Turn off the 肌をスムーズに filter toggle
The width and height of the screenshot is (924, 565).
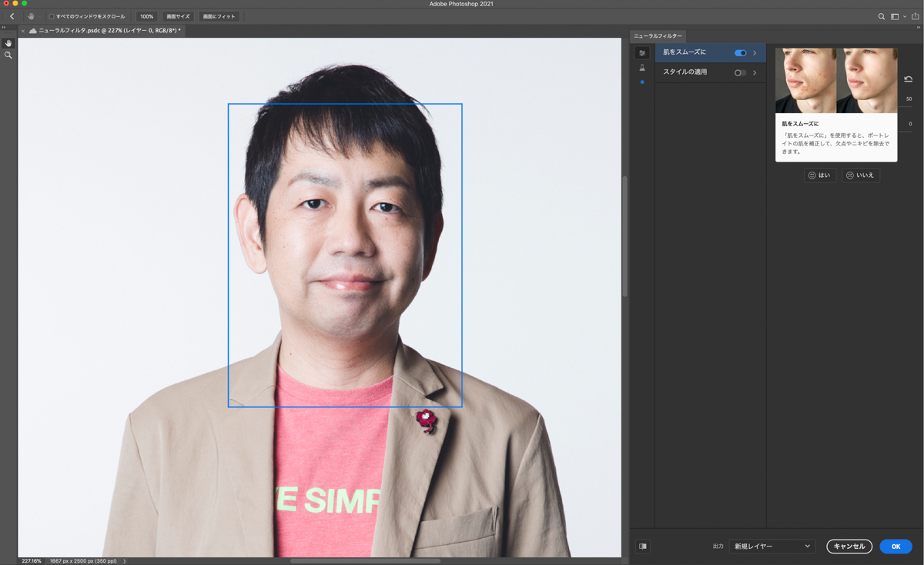740,53
